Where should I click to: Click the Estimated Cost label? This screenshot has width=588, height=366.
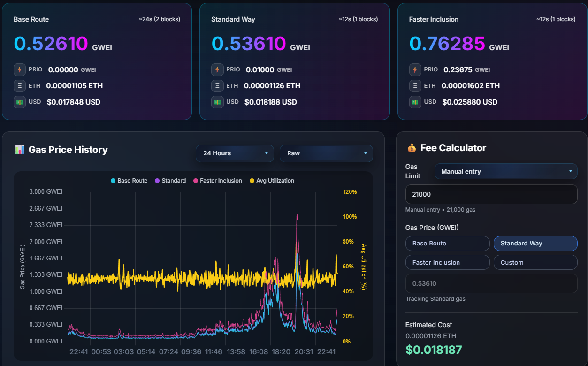[x=429, y=325]
